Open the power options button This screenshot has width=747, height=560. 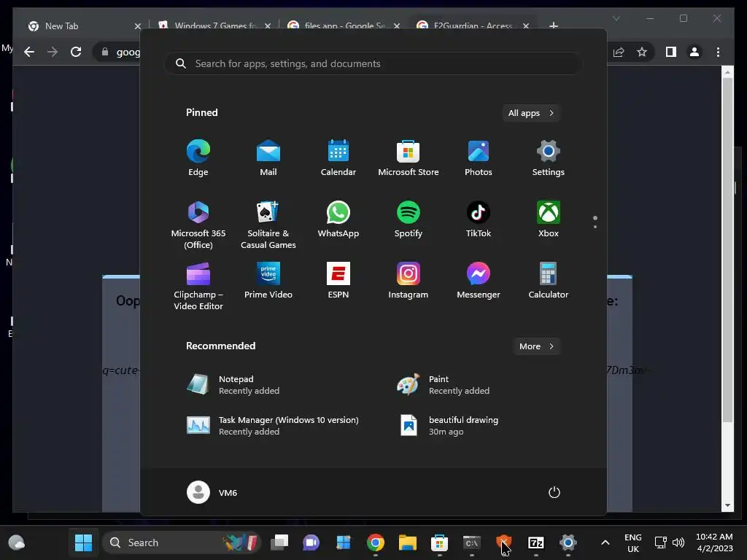[x=554, y=492]
